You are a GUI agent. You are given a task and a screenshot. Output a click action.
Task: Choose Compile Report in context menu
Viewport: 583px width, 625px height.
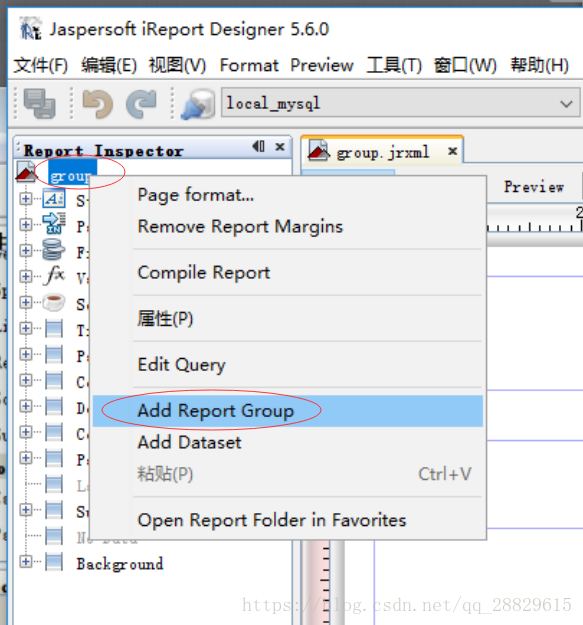pyautogui.click(x=287, y=273)
